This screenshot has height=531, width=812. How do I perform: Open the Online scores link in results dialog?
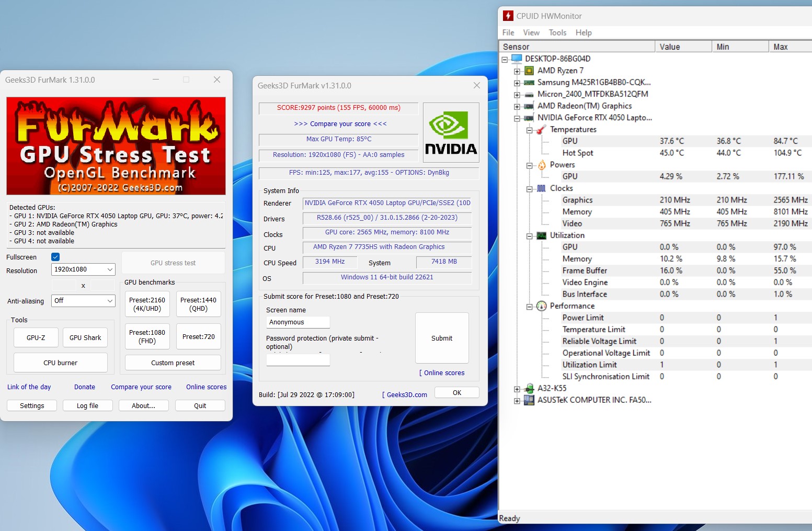(x=442, y=373)
